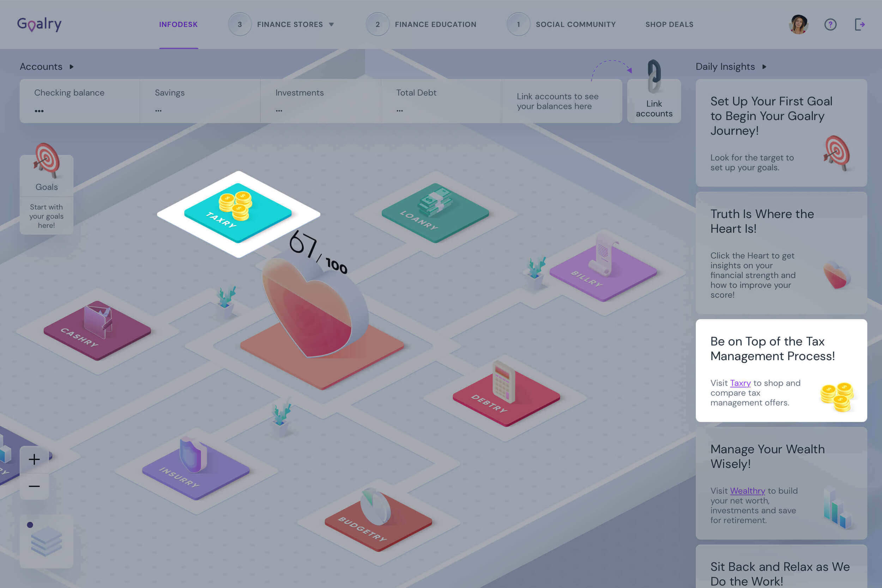
Task: Expand the Finance Stores dropdown arrow
Action: pyautogui.click(x=331, y=25)
